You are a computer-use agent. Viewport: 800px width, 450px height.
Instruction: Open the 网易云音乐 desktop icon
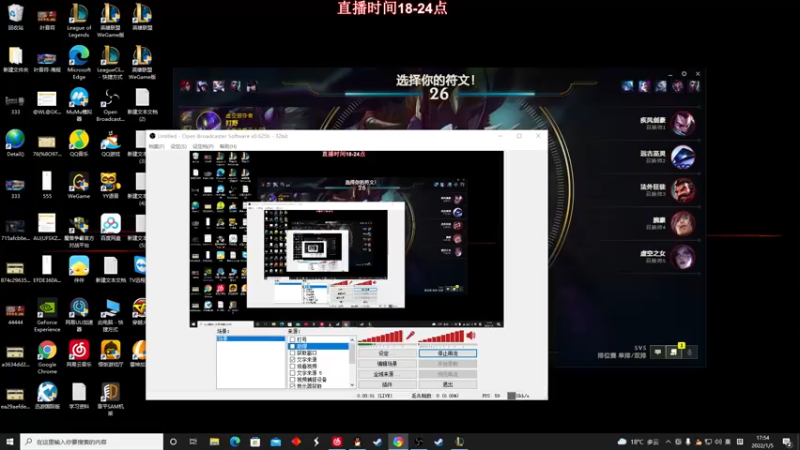tap(79, 354)
